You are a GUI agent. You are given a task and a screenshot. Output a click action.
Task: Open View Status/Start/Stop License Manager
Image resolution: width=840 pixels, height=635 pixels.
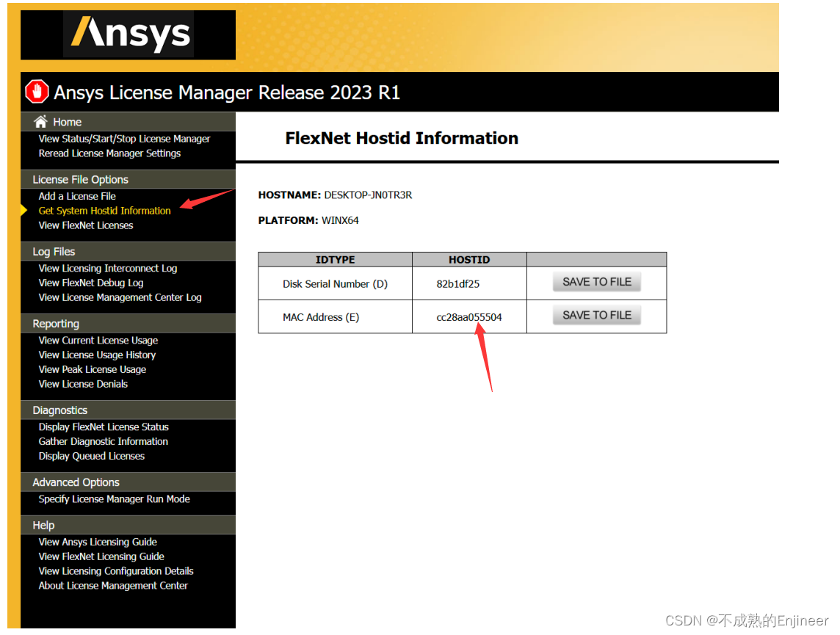[x=124, y=139]
